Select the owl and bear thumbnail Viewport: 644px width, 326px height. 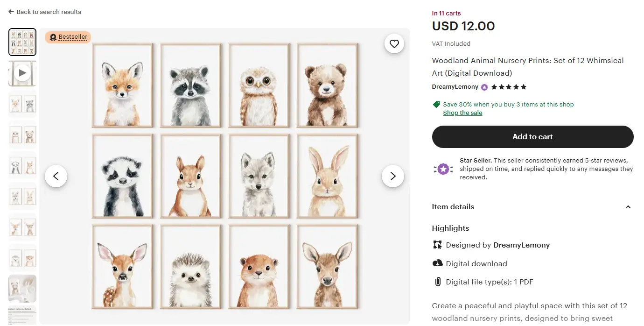coord(22,135)
